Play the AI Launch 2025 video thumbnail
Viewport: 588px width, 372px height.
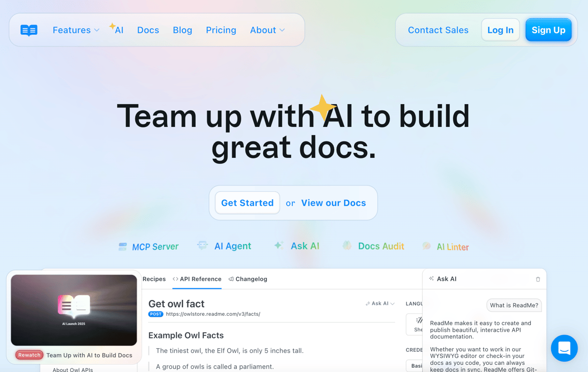coord(74,310)
